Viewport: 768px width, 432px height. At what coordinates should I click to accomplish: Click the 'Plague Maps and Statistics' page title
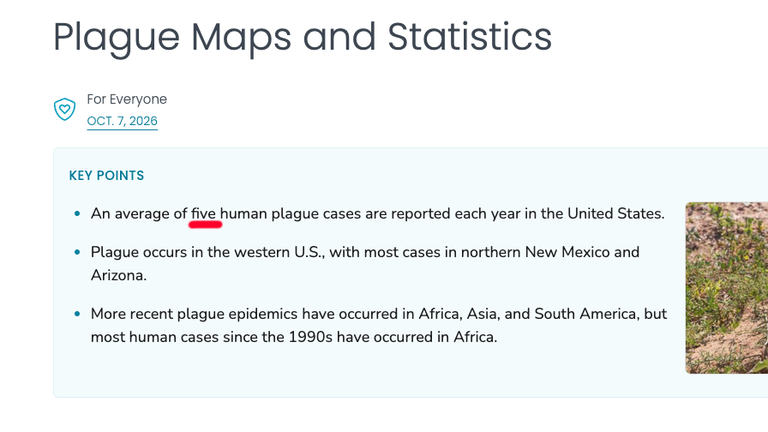(x=303, y=38)
